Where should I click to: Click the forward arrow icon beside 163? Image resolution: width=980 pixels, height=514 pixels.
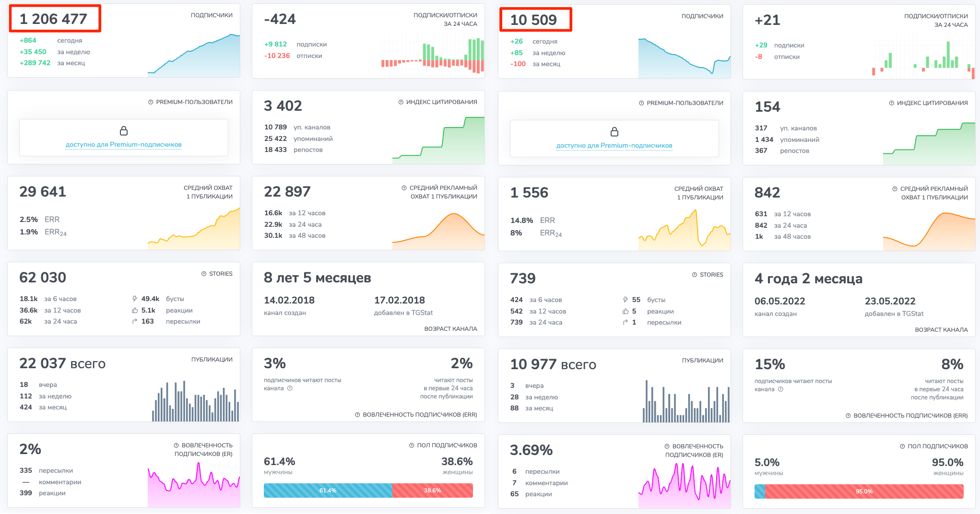tap(135, 321)
